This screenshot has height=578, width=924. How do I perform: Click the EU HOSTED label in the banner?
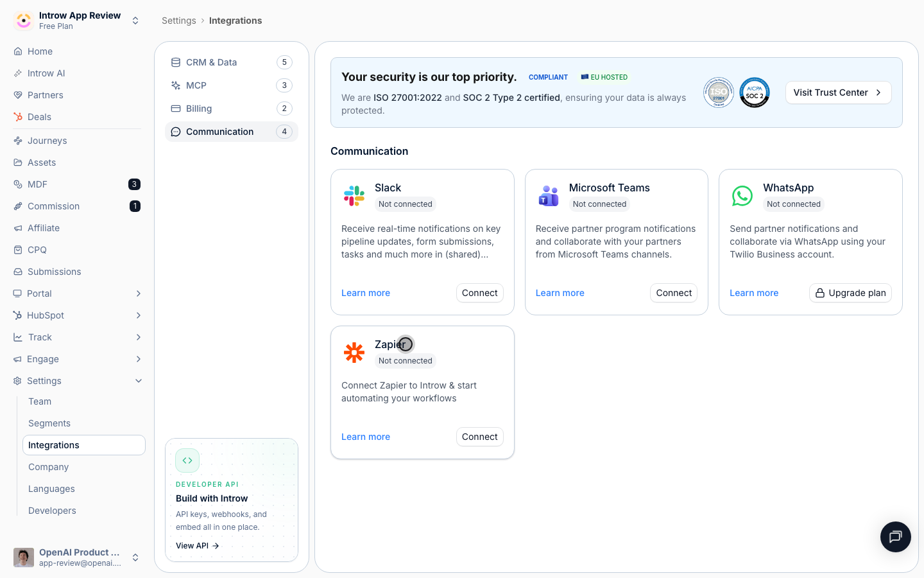tap(604, 77)
